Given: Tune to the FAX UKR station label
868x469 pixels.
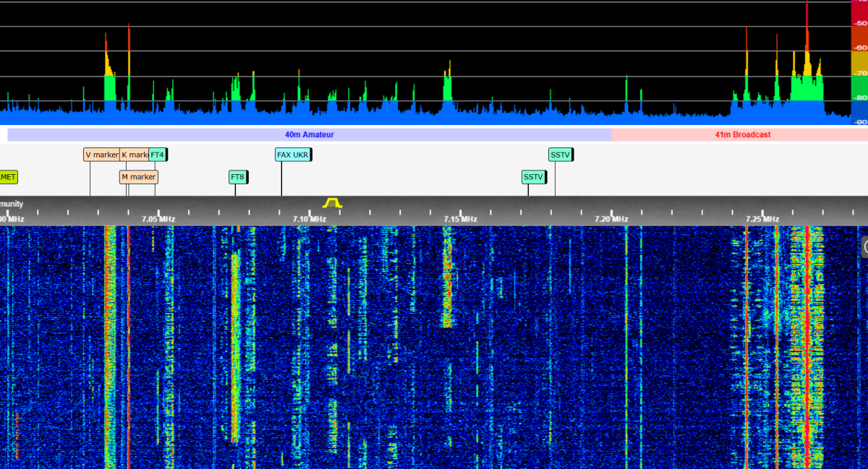Looking at the screenshot, I should tap(292, 154).
